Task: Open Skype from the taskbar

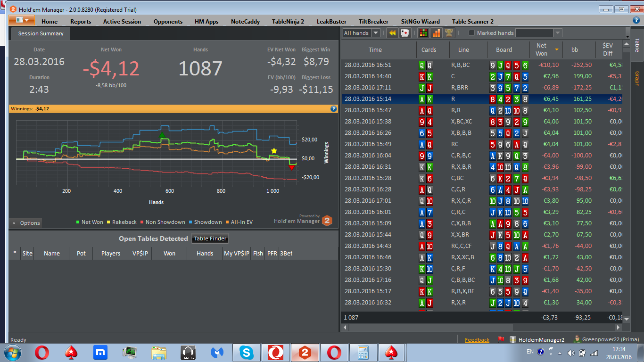Action: click(x=247, y=352)
